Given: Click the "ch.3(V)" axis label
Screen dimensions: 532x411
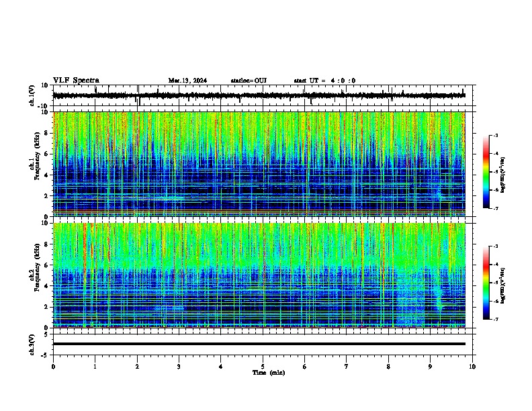Looking at the screenshot, I should (32, 345).
